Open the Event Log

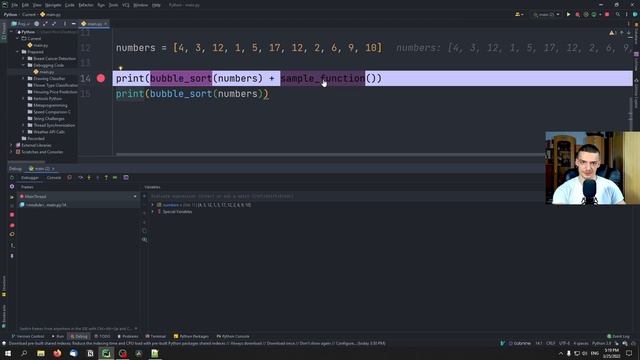tap(618, 336)
